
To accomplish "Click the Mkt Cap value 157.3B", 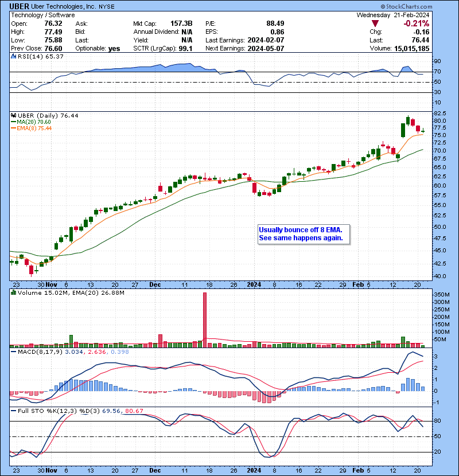I will point(181,24).
